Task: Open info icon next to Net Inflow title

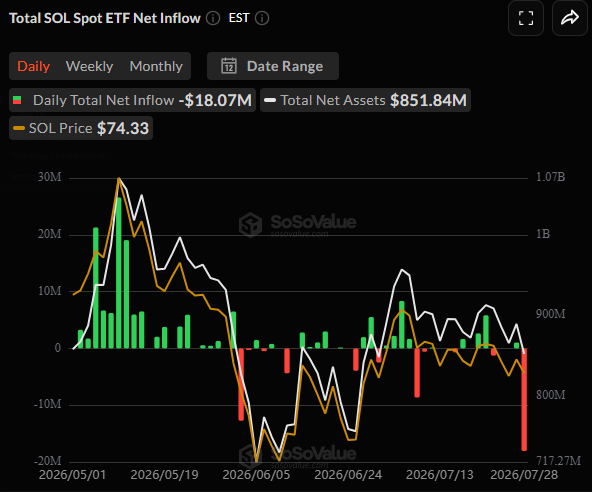Action: 213,18
